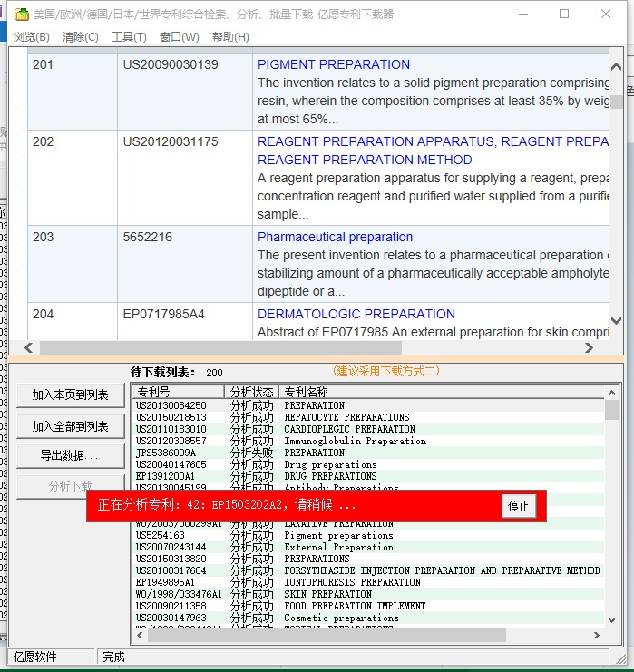Click result index number 203
This screenshot has height=672, width=634.
click(x=43, y=237)
